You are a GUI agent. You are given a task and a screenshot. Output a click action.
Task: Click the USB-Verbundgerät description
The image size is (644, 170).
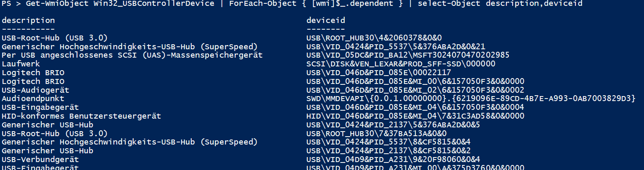(x=40, y=159)
